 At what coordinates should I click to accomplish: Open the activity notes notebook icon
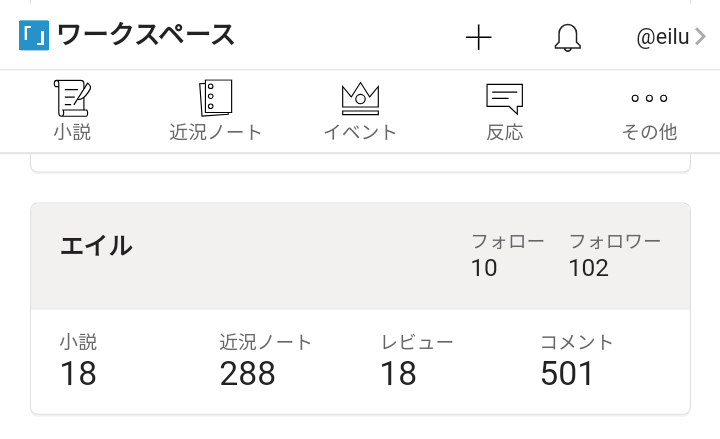click(216, 96)
